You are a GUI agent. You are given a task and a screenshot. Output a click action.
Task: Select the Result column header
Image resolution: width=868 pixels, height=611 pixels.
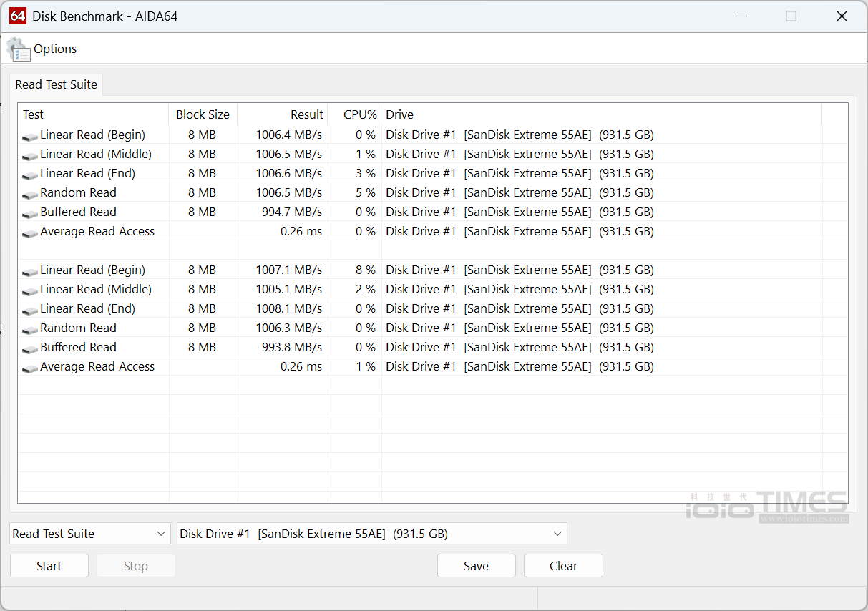click(307, 114)
